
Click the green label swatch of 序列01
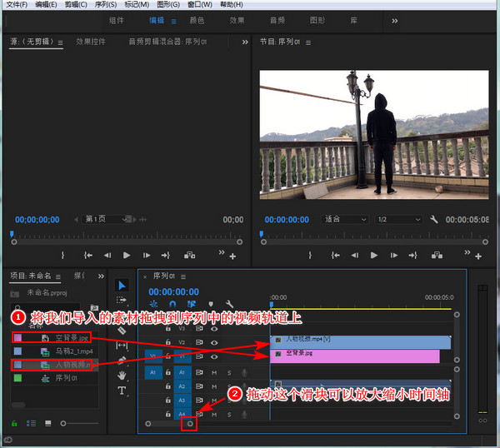click(x=17, y=378)
